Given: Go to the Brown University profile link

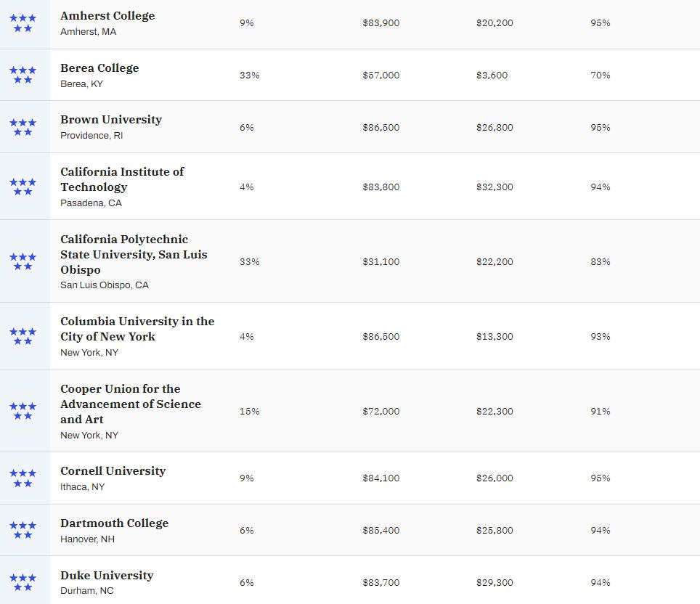Looking at the screenshot, I should point(111,119).
